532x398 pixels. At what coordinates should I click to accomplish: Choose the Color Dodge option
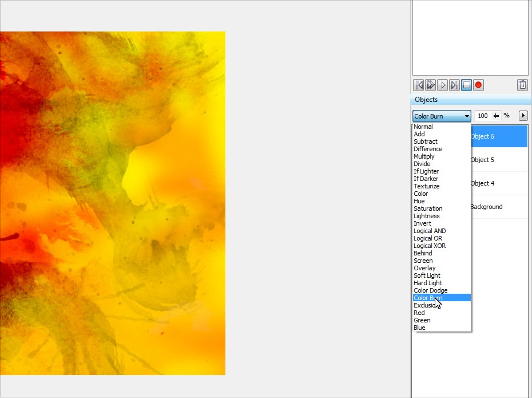430,290
